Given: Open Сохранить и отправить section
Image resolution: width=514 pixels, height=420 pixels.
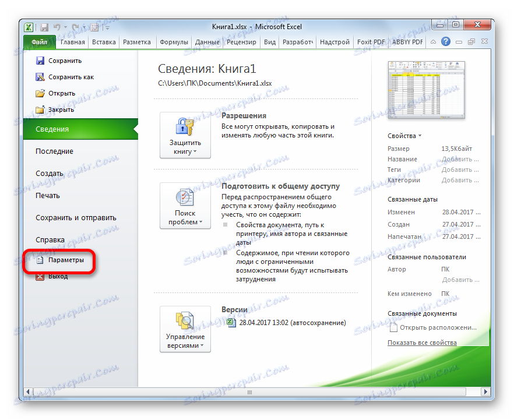Looking at the screenshot, I should [76, 218].
